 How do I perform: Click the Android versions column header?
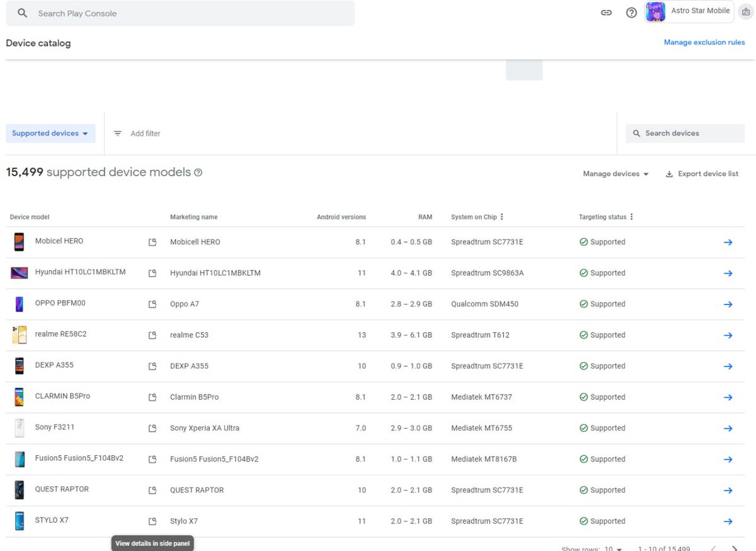pos(341,217)
